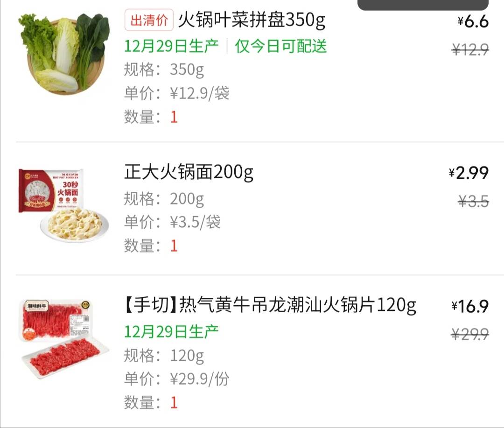Select the 正大火锅面200g product title
Viewport: 504px width, 428px height.
pos(189,172)
